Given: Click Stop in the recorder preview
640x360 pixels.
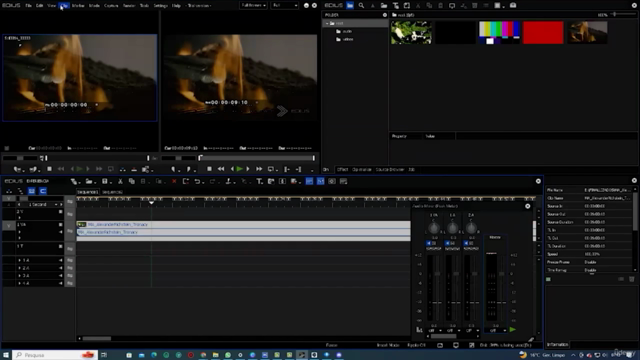Looking at the screenshot, I should tap(209, 169).
